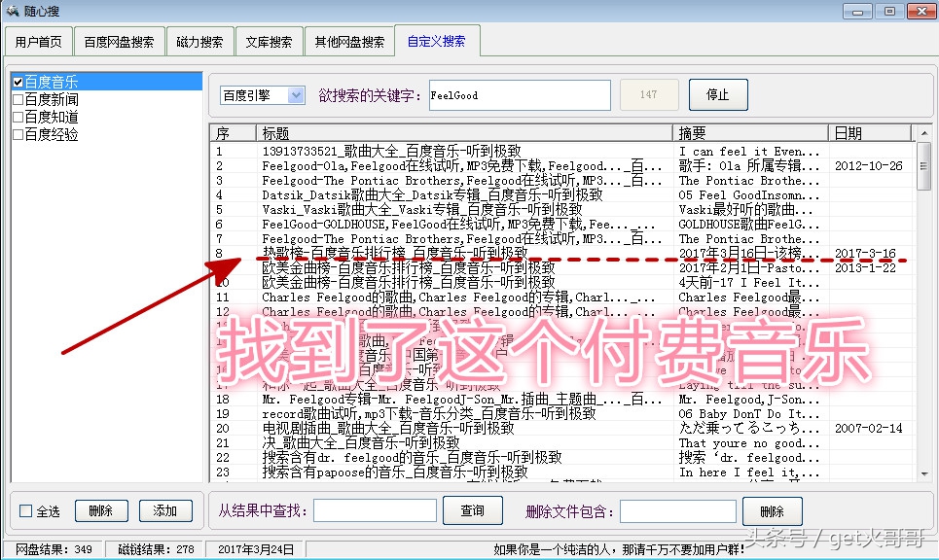Switch to the 文库搜索 tab
This screenshot has width=939, height=560.
270,41
